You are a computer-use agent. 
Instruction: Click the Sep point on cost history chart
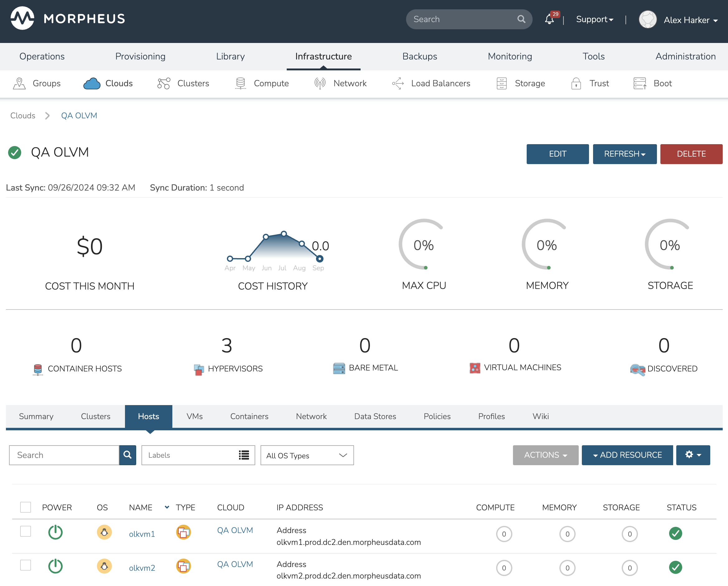coord(319,259)
